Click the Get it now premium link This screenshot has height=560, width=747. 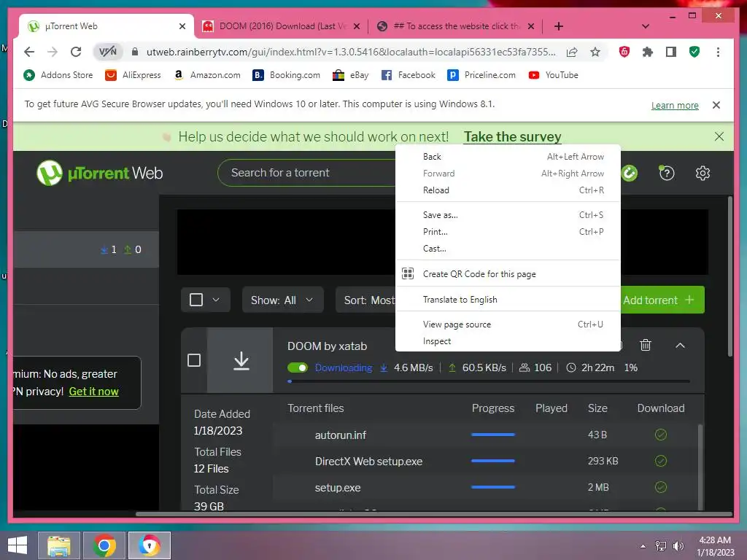coord(93,392)
